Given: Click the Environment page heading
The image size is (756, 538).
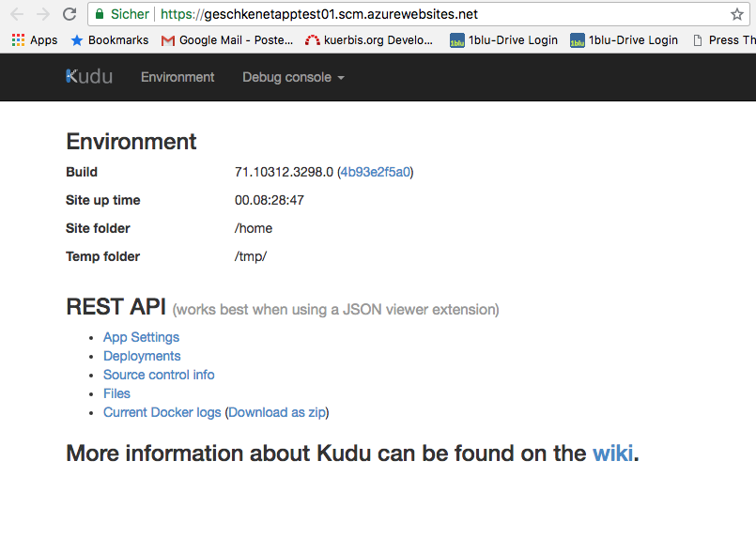Looking at the screenshot, I should coord(131,142).
